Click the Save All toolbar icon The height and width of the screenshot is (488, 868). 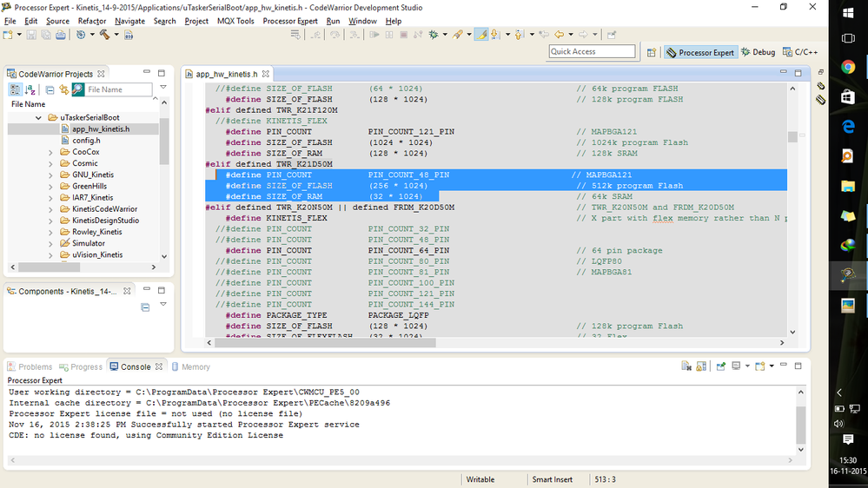point(46,35)
